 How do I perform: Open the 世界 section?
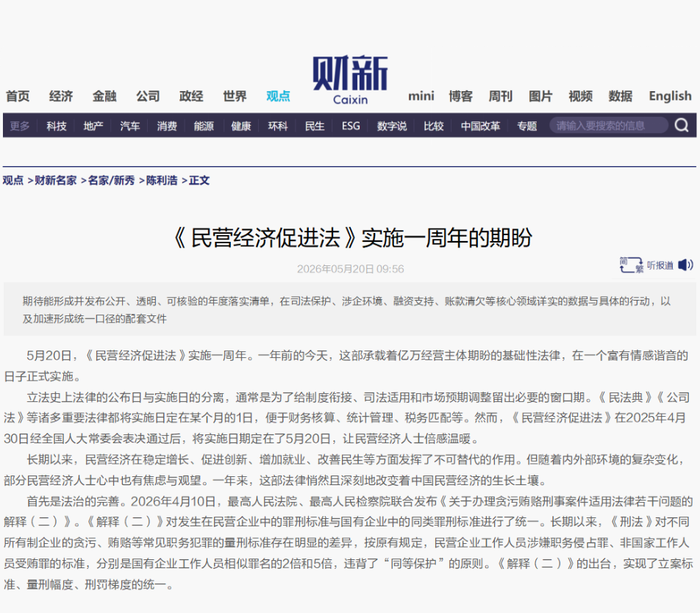click(x=235, y=96)
